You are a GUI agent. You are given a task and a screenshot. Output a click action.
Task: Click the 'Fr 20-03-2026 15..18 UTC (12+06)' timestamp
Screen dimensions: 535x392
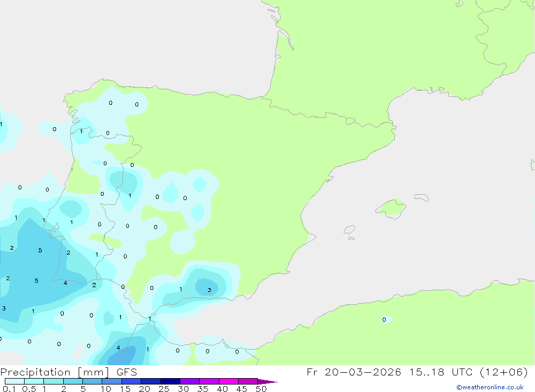pyautogui.click(x=417, y=372)
